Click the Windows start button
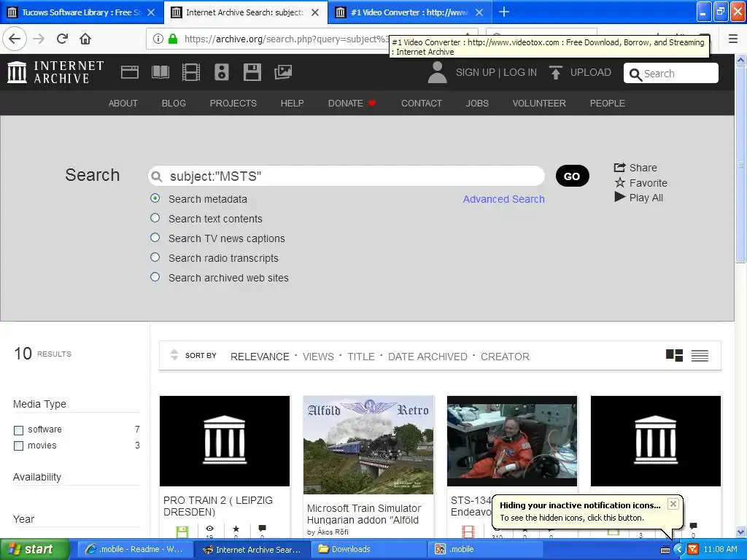This screenshot has height=560, width=747. [35, 549]
